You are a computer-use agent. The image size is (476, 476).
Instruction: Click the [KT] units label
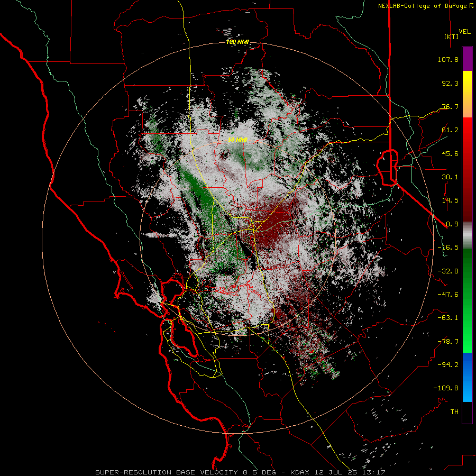point(451,36)
